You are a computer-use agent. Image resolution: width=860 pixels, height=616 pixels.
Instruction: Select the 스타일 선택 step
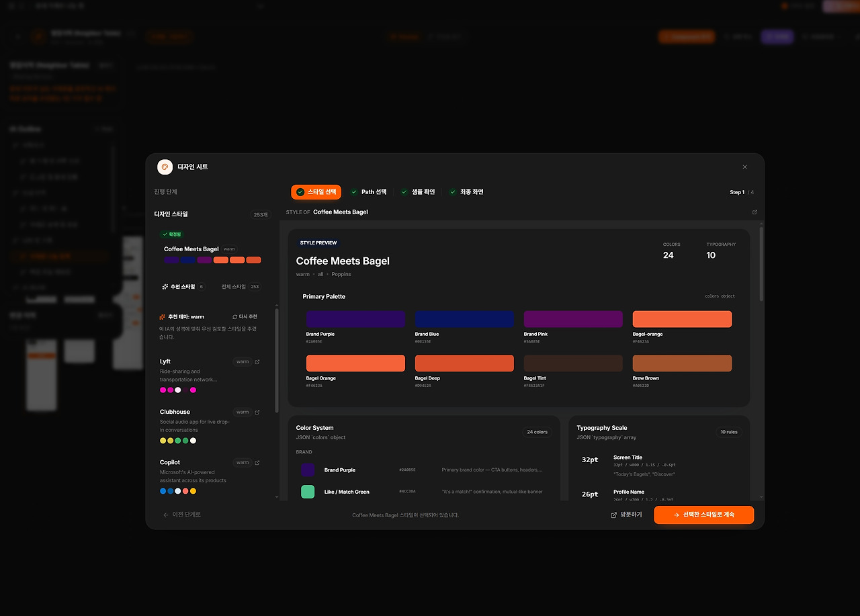point(316,192)
